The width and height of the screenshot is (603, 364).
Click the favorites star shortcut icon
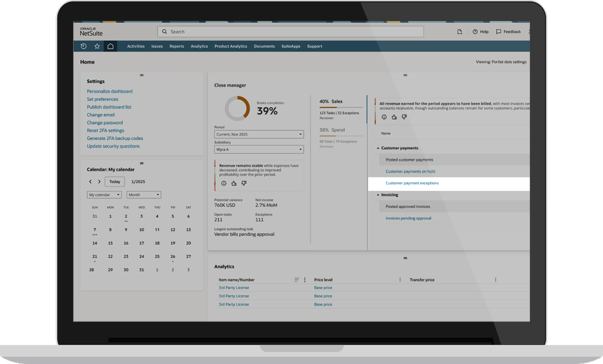97,46
